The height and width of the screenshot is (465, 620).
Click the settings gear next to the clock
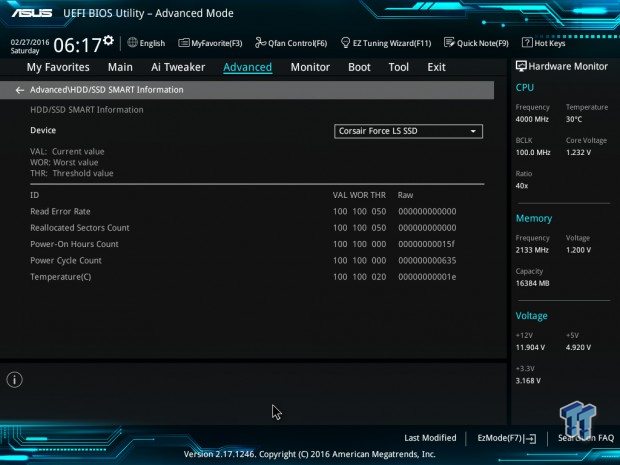[108, 40]
